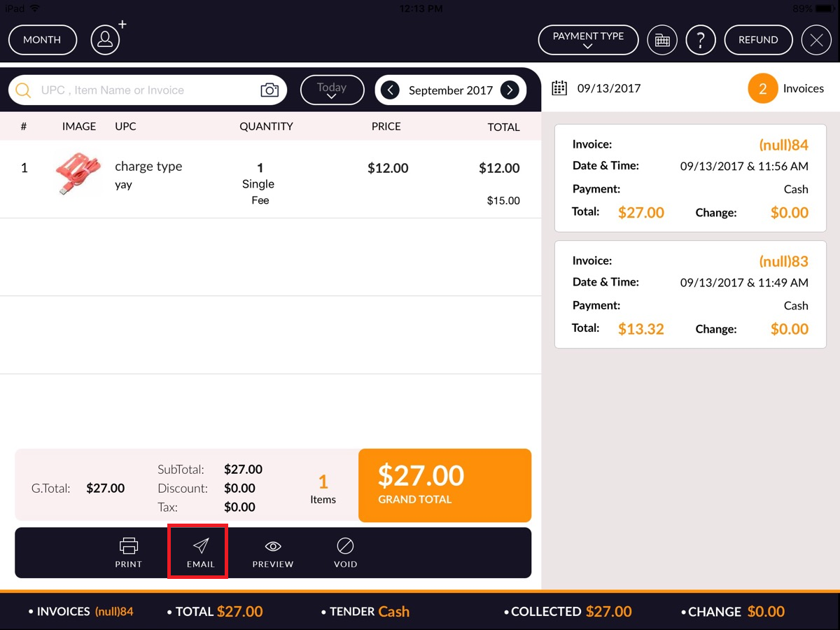Tap the orange Grand Total panel
The height and width of the screenshot is (630, 840).
[444, 485]
